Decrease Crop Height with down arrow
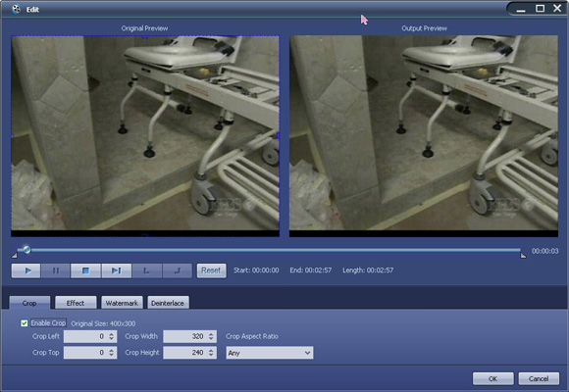 (x=211, y=355)
